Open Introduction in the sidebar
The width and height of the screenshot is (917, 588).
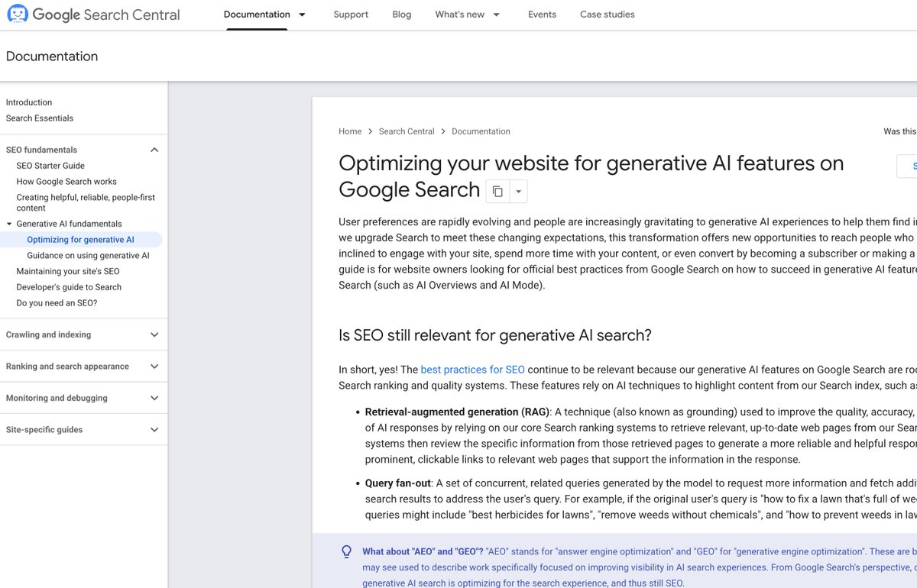pyautogui.click(x=29, y=102)
